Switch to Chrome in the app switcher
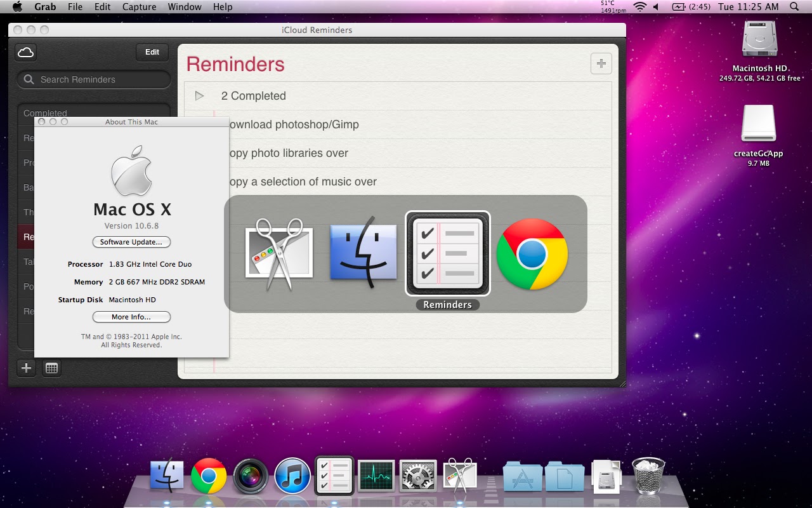812x508 pixels. point(532,254)
